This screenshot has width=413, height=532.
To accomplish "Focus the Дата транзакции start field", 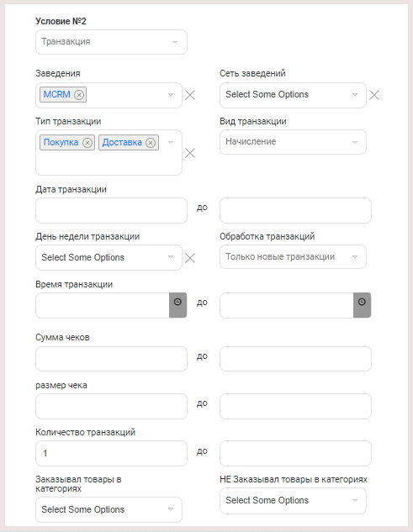I will [x=111, y=210].
